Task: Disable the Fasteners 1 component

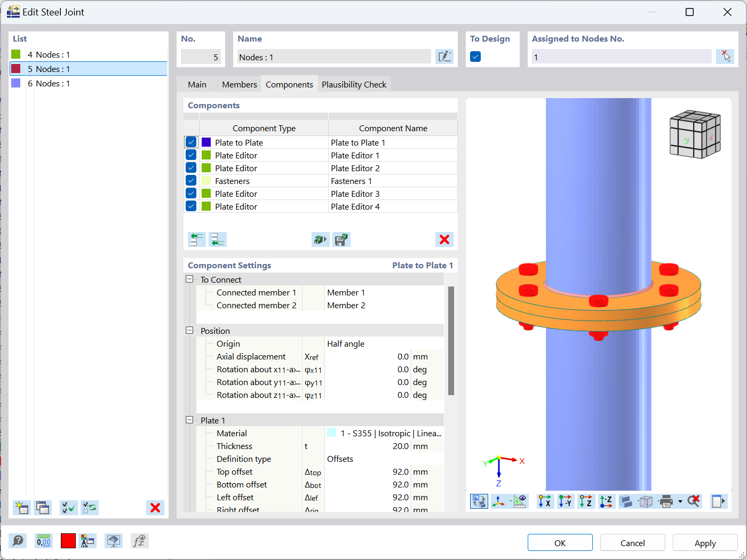Action: 191,180
